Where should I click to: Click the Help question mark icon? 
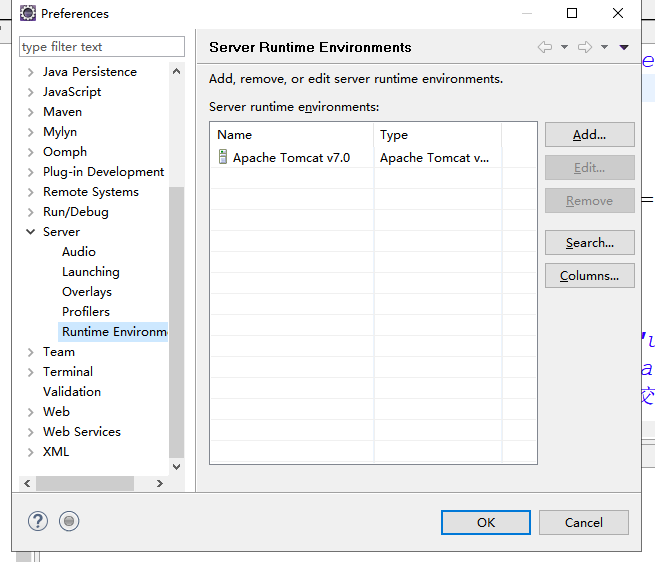pos(38,521)
